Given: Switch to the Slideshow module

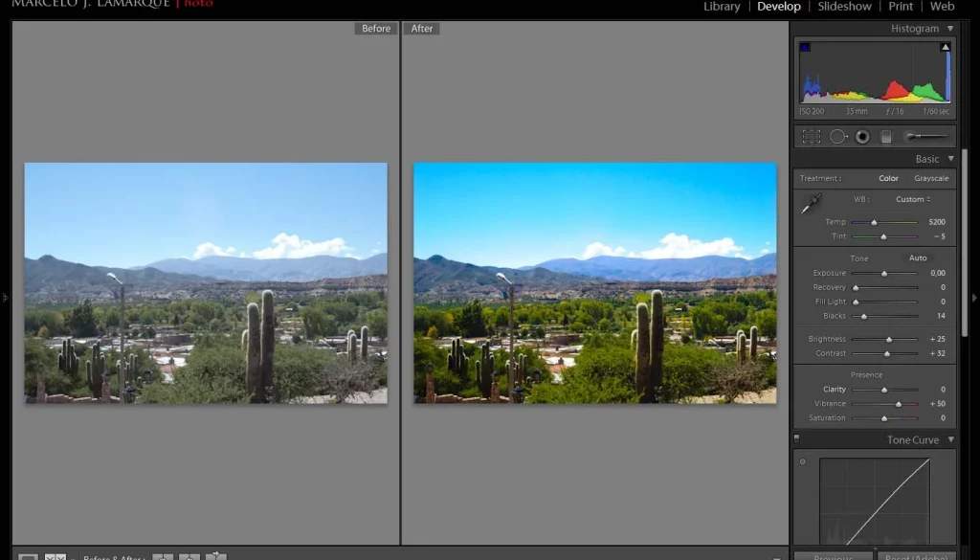Looking at the screenshot, I should click(844, 7).
